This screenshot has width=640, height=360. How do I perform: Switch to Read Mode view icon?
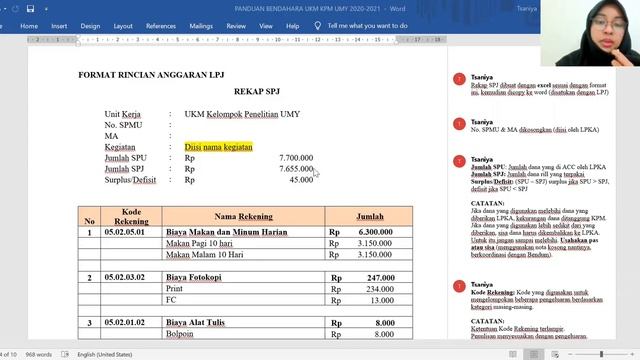click(x=513, y=354)
